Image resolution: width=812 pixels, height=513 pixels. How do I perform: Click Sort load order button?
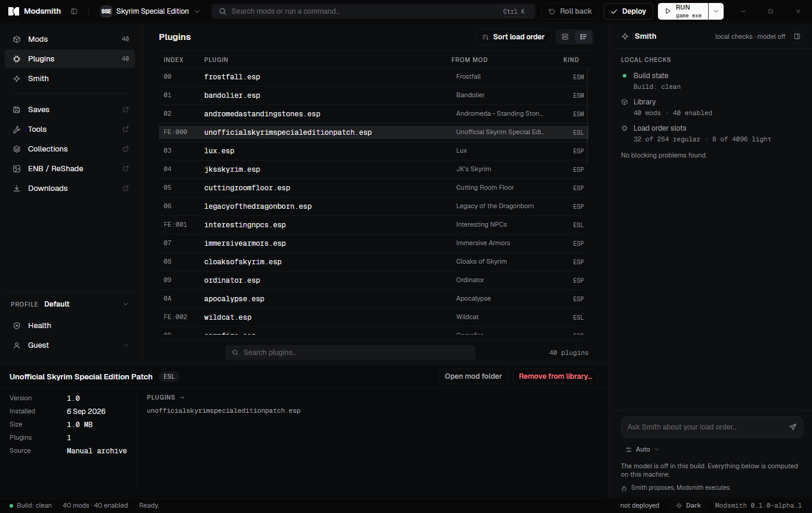(x=513, y=37)
